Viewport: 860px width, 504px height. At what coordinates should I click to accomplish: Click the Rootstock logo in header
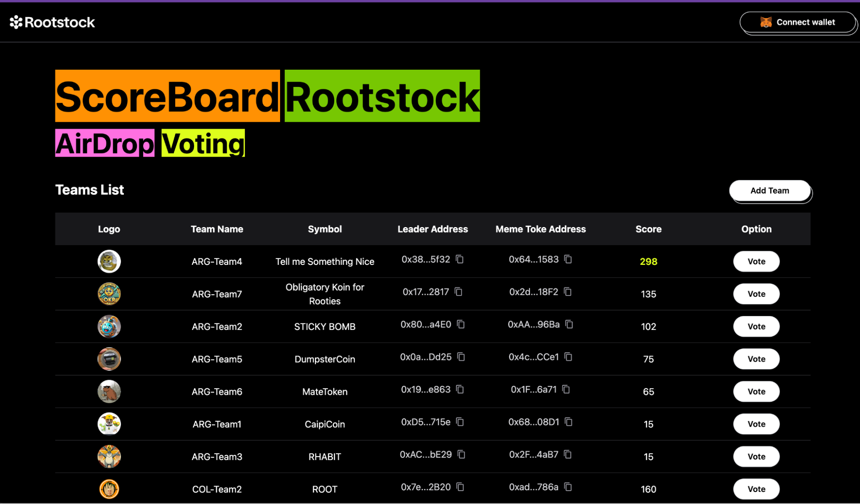[x=52, y=22]
